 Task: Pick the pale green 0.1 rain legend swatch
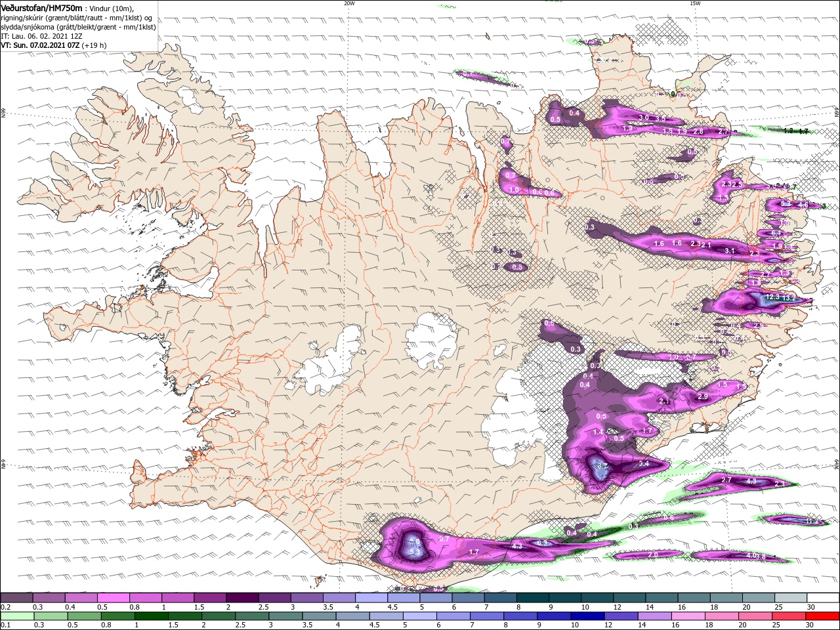pos(18,616)
